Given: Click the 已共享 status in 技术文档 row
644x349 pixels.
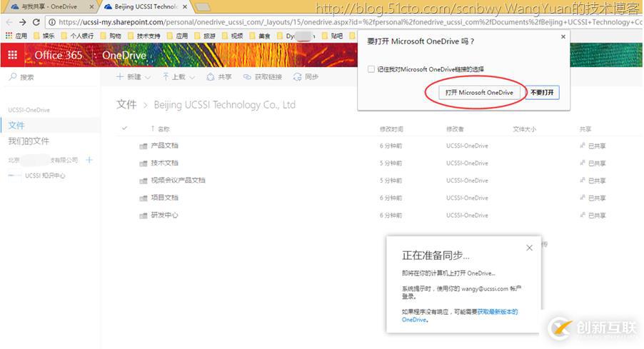Looking at the screenshot, I should (593, 163).
